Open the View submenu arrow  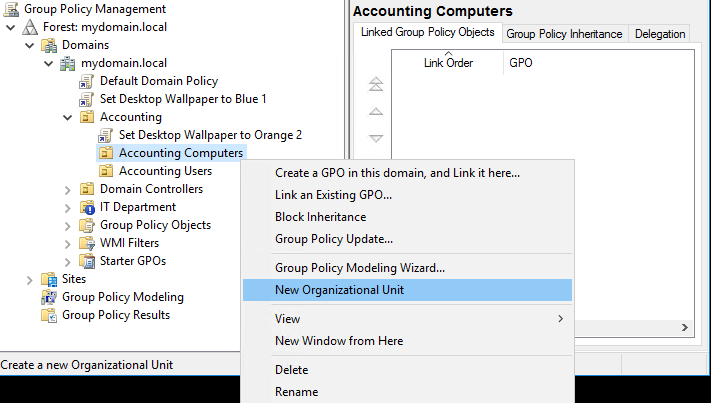point(561,319)
